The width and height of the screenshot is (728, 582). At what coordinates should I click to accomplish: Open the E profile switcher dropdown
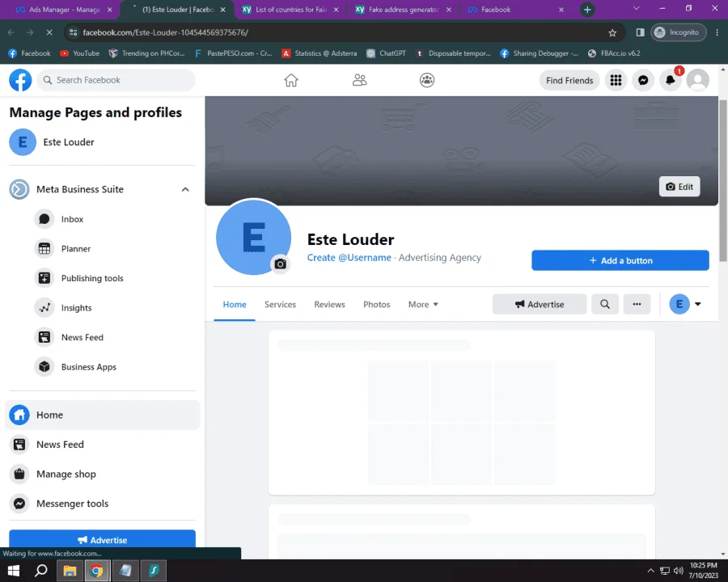tap(685, 304)
